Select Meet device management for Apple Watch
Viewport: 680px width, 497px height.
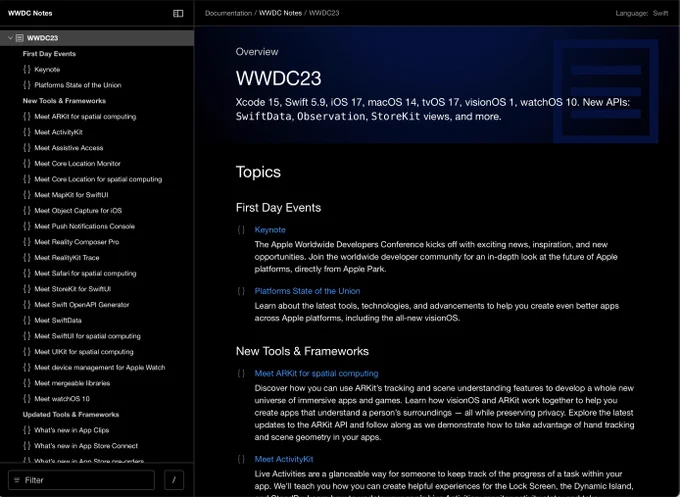pos(100,367)
